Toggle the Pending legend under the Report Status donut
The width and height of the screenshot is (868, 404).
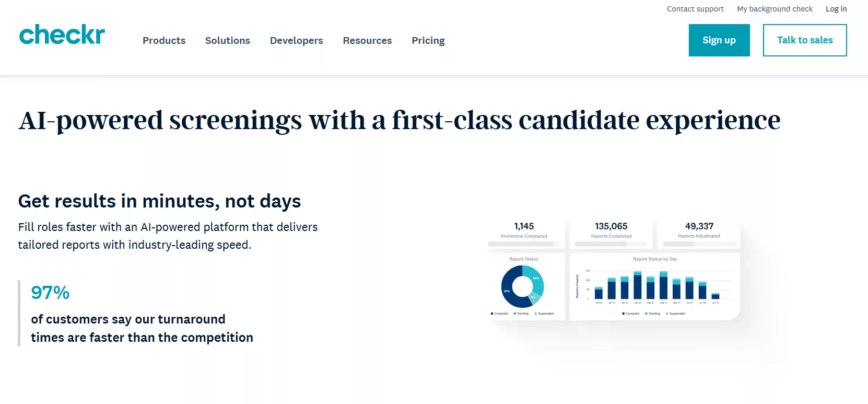[515, 314]
